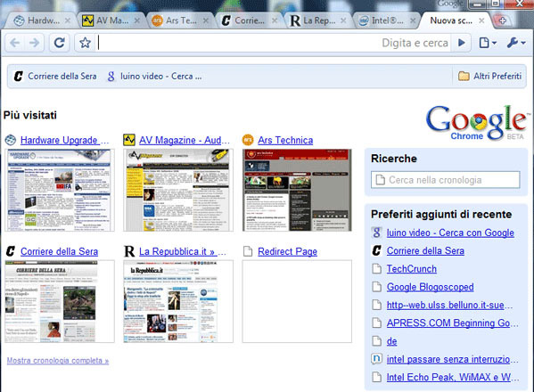This screenshot has height=392, width=534.
Task: Open the Ars Technica most-visited link
Action: click(285, 140)
